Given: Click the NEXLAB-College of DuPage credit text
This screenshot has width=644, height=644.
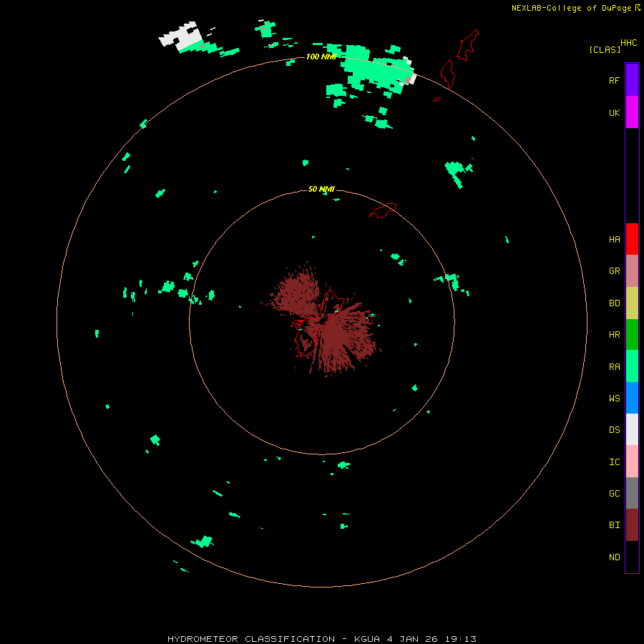Looking at the screenshot, I should [x=571, y=8].
